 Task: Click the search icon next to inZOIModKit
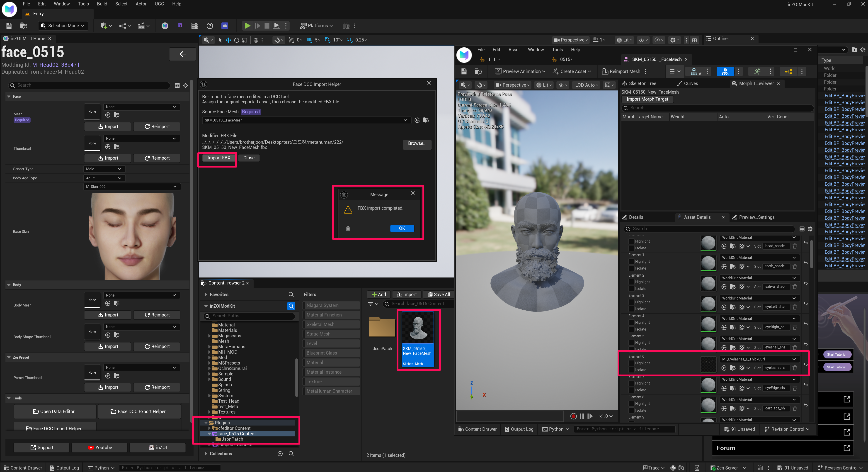coord(291,306)
